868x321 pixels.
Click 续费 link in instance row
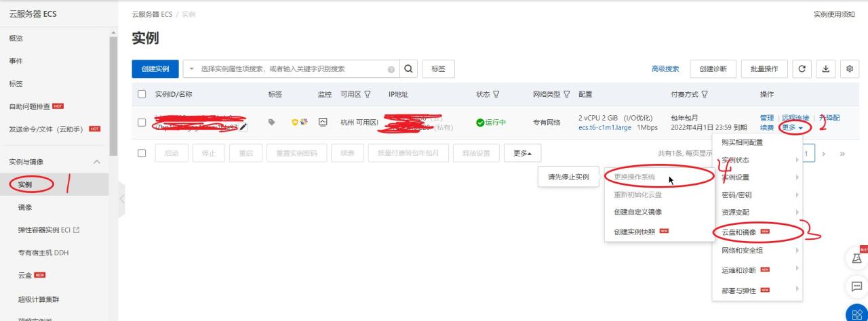tap(767, 127)
